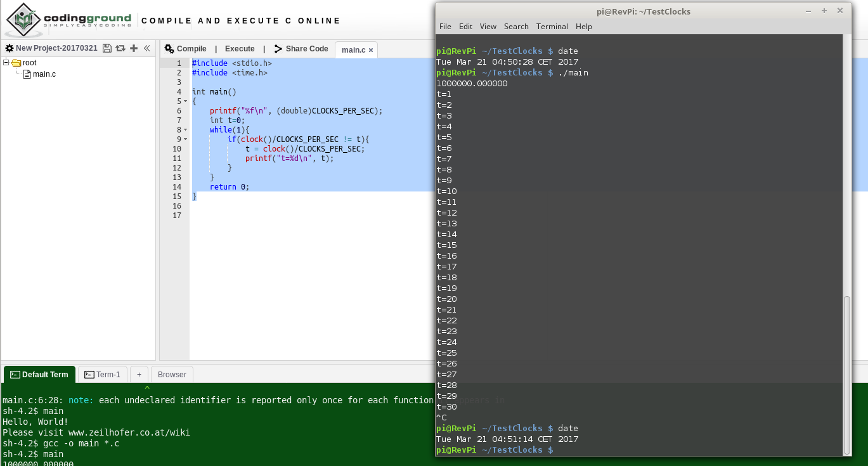Click the 'return 0;' line in the editor
868x466 pixels.
[230, 187]
